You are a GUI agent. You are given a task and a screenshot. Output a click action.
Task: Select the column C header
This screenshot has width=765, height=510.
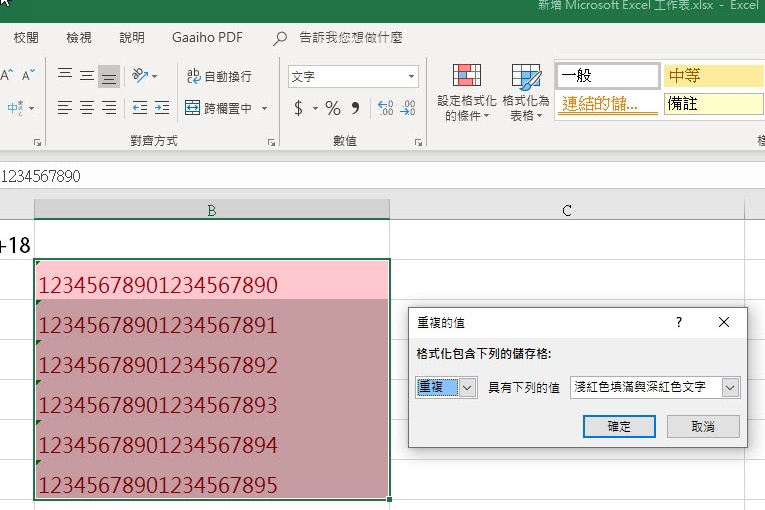(x=567, y=210)
